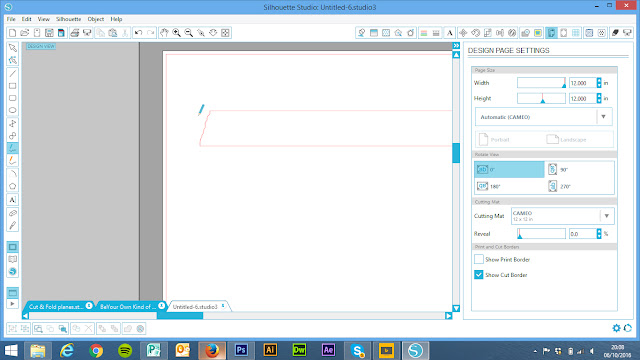Save the document with floppy disk icon

click(49, 33)
